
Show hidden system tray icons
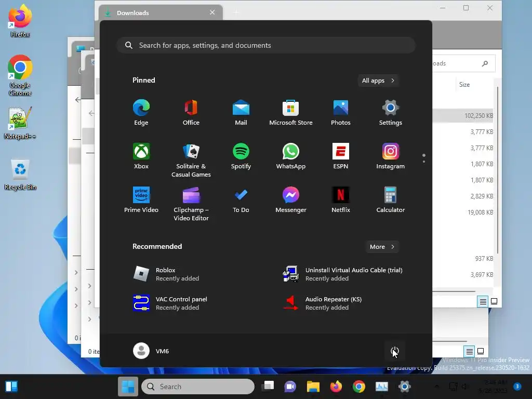(436, 387)
